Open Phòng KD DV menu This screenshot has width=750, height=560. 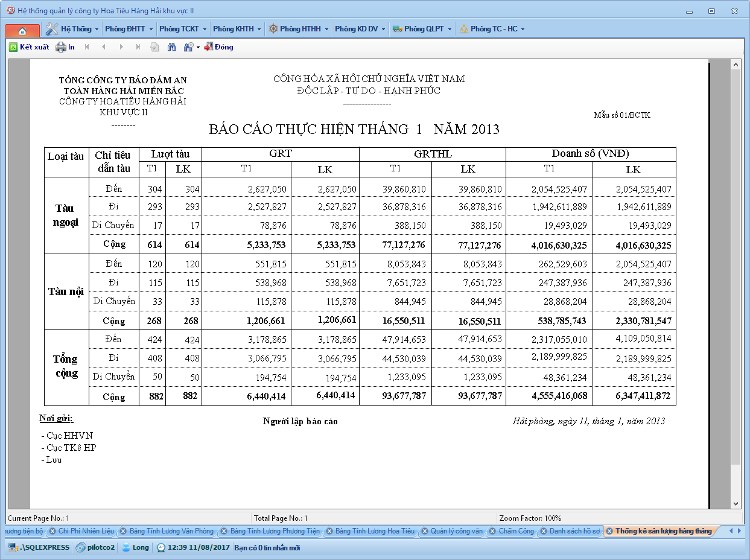click(x=360, y=29)
